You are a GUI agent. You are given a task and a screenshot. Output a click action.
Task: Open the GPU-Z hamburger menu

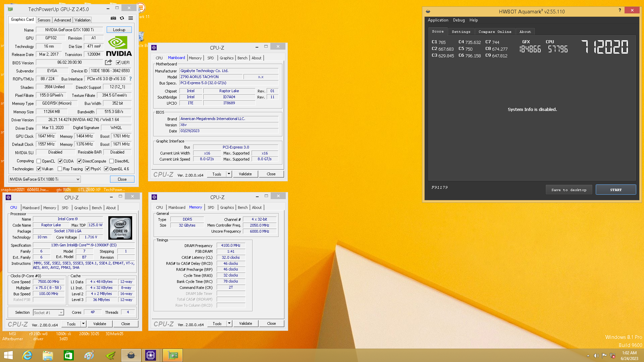click(x=131, y=18)
